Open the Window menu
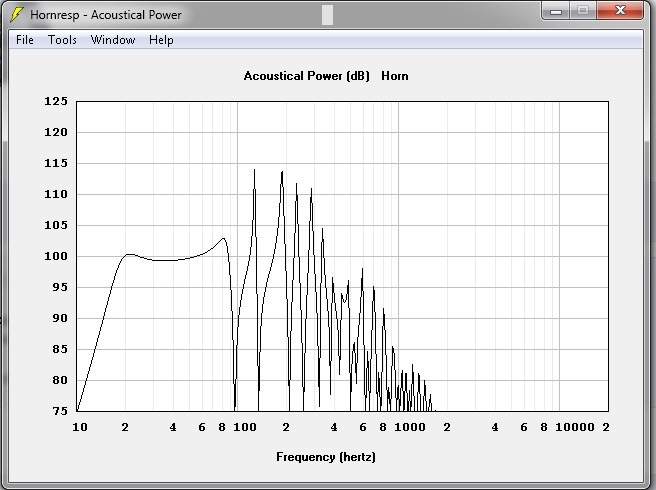The image size is (656, 490). [x=113, y=40]
